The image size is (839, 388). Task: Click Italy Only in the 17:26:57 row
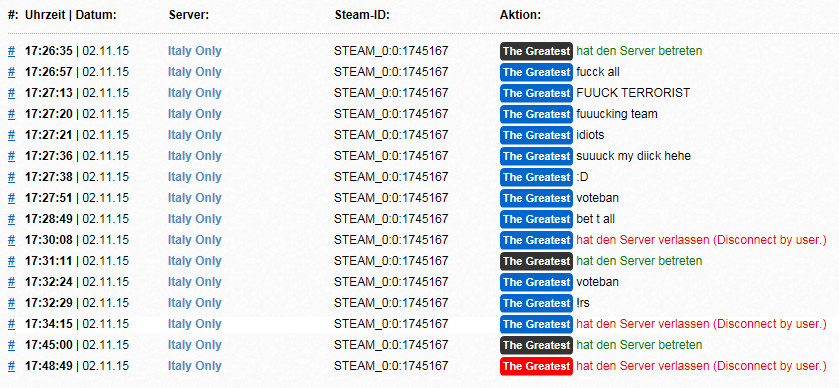(x=195, y=72)
